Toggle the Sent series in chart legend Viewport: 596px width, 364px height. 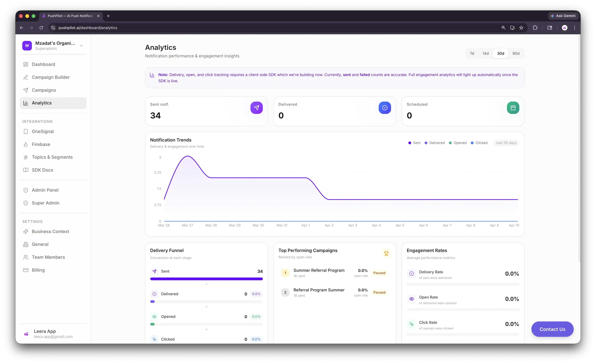click(x=414, y=143)
